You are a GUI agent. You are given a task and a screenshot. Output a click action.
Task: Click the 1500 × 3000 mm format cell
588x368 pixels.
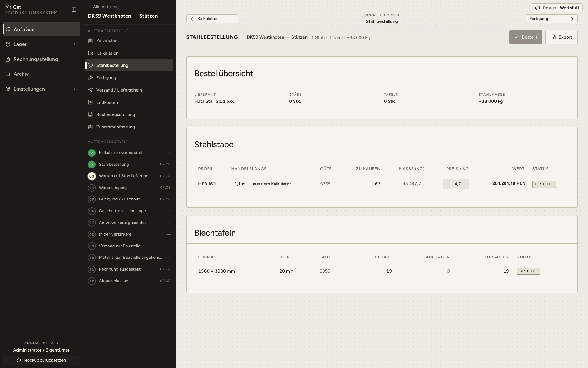pos(216,271)
